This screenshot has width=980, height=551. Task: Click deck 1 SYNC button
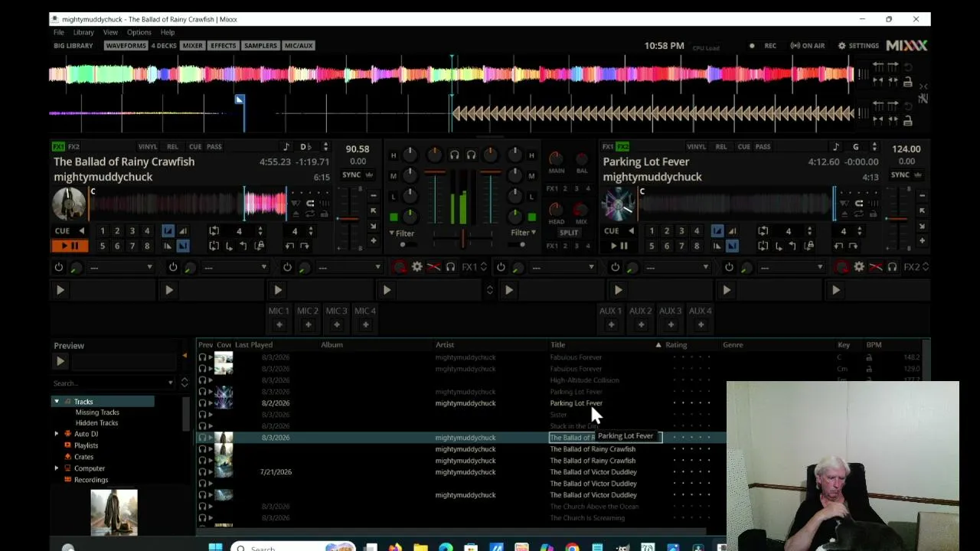[351, 174]
